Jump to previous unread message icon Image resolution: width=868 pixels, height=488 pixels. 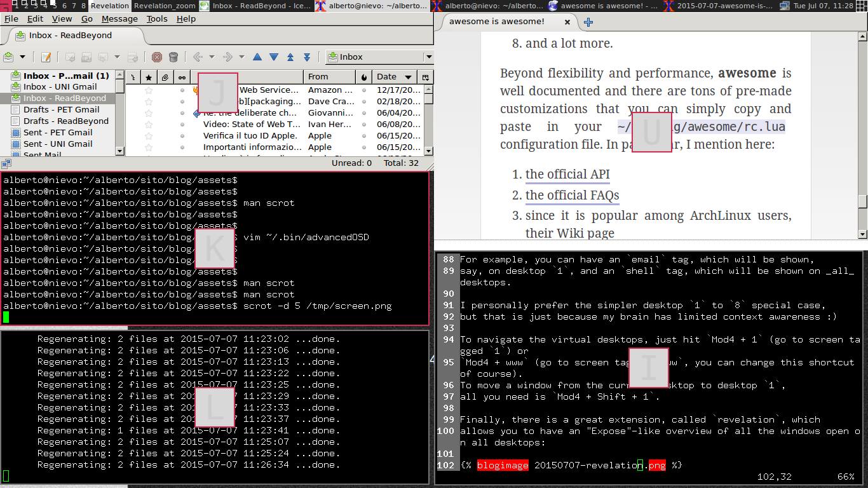point(290,57)
